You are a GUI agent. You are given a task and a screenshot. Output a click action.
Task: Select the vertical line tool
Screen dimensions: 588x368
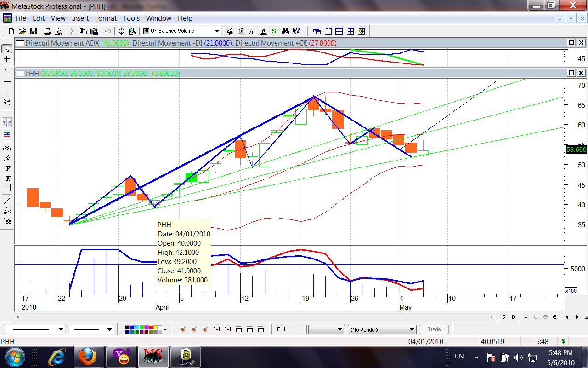coord(7,92)
